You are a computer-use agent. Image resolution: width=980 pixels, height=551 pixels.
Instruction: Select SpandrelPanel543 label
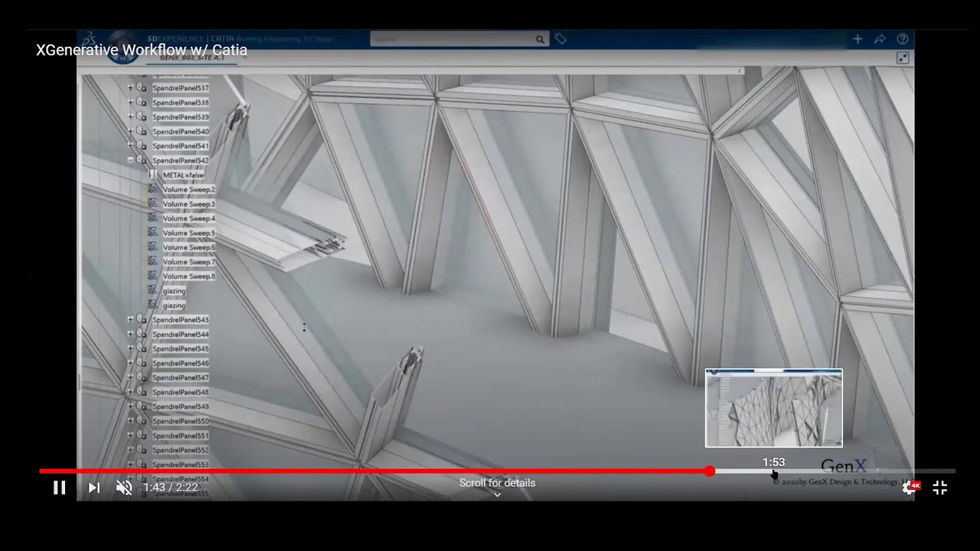coord(181,320)
